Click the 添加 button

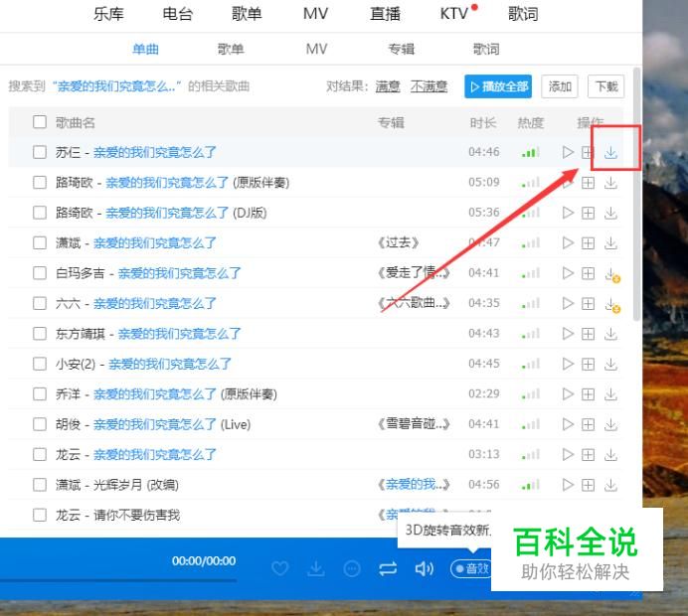(560, 86)
